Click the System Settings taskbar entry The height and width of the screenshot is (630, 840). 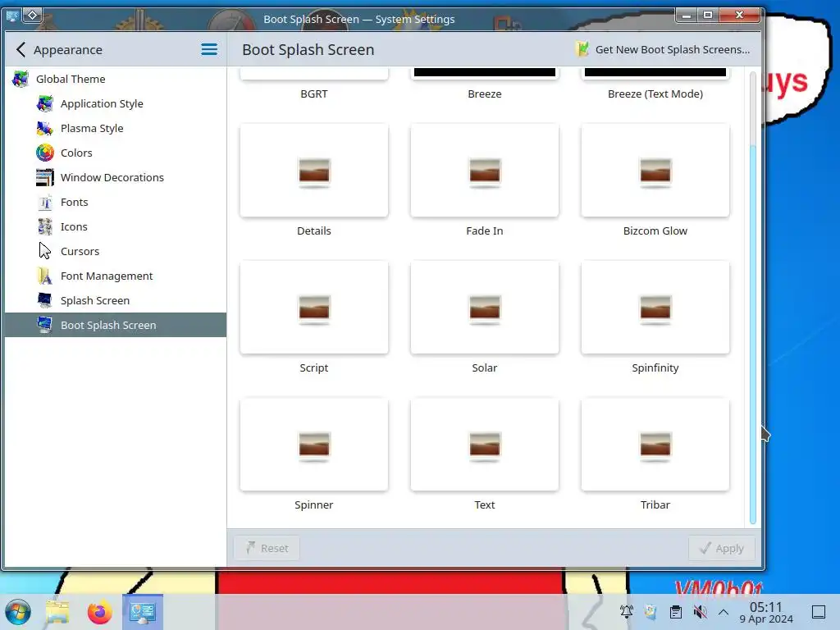[x=143, y=612]
